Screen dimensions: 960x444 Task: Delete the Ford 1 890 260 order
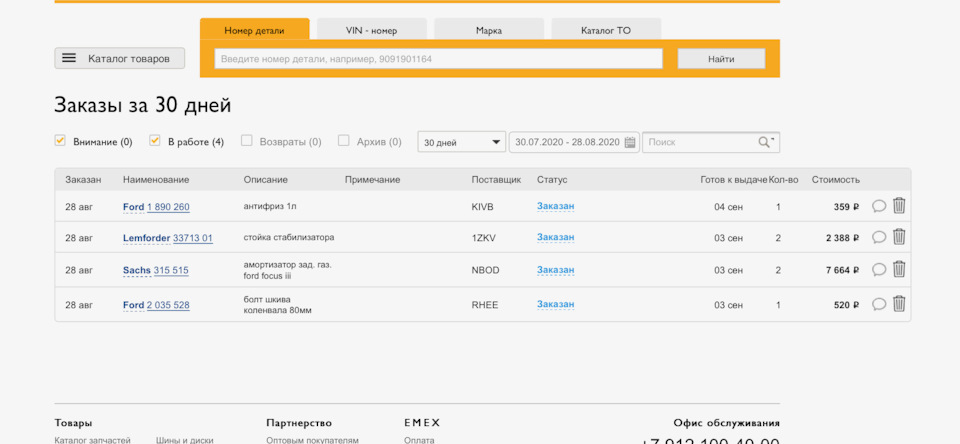899,206
